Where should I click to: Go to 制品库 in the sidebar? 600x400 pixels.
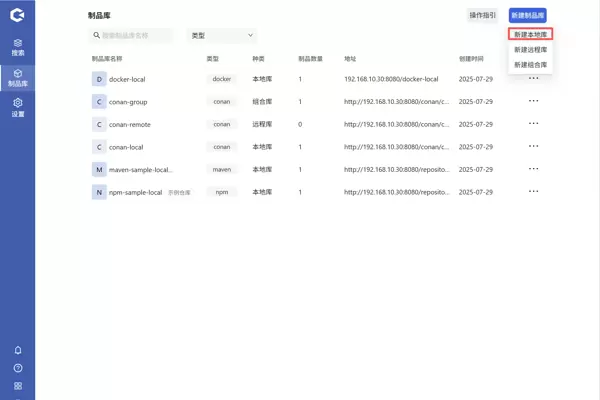pyautogui.click(x=17, y=77)
